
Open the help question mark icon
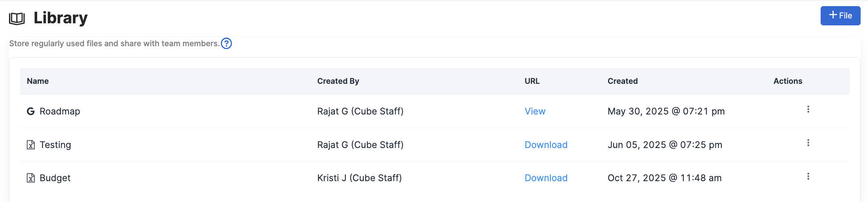[x=226, y=43]
